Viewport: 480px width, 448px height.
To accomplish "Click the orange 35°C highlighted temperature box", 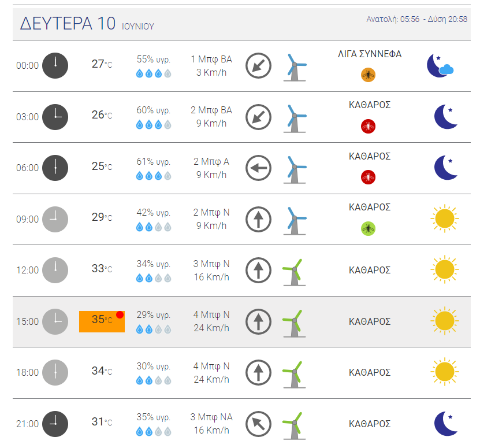I will (102, 321).
